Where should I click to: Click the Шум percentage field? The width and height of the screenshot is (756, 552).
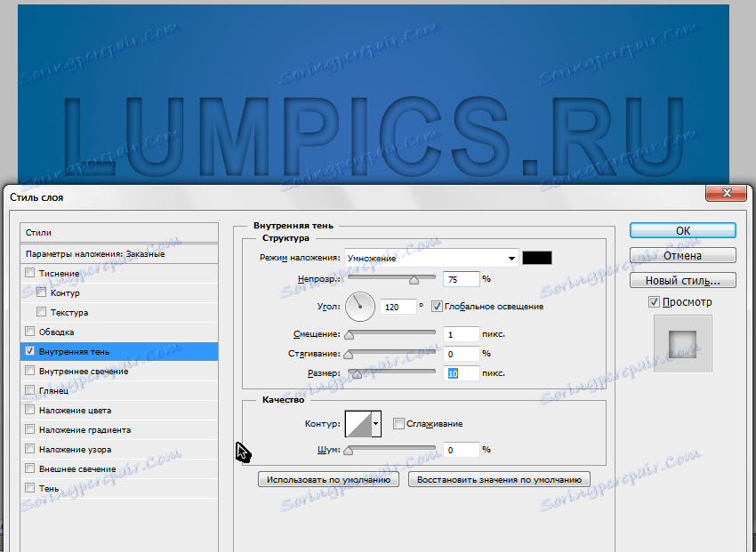(462, 450)
